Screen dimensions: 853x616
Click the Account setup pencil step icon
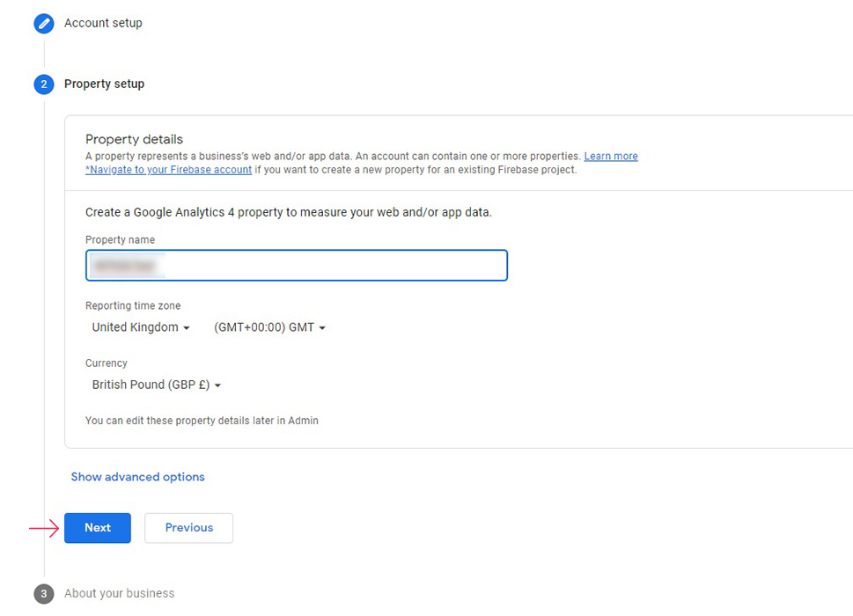(44, 24)
